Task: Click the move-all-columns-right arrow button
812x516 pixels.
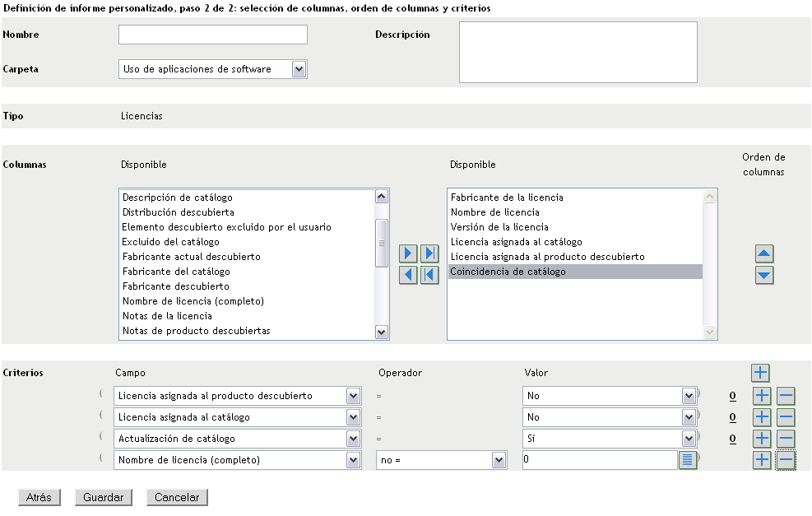Action: (x=429, y=253)
